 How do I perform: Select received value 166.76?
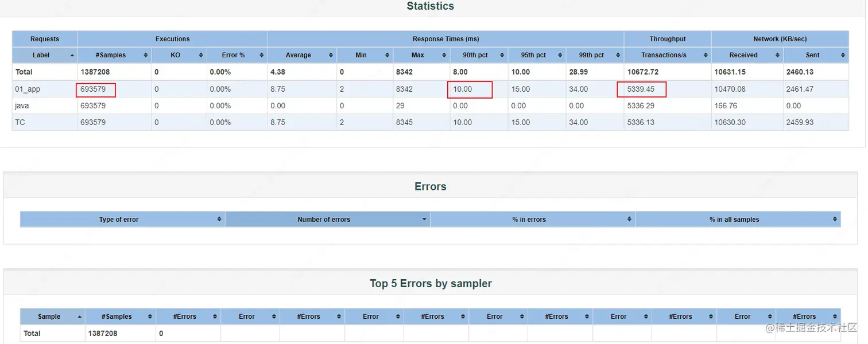(x=726, y=106)
